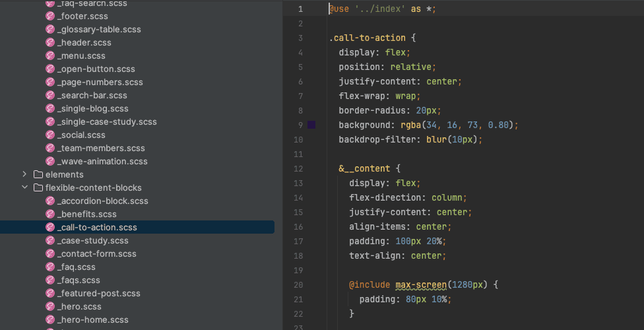Select _featured-post.scss file
Viewport: 644px width, 330px height.
tap(98, 294)
